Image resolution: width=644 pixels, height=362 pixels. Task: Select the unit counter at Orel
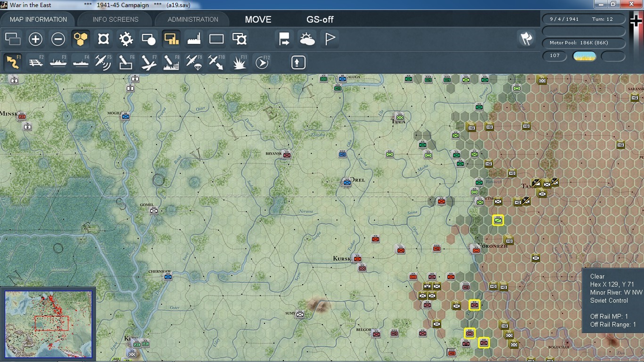[347, 182]
